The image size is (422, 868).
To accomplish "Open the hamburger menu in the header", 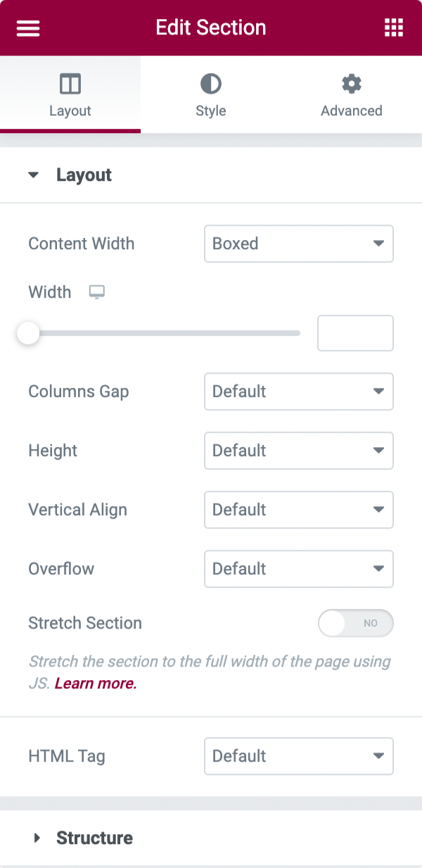I will (x=27, y=28).
